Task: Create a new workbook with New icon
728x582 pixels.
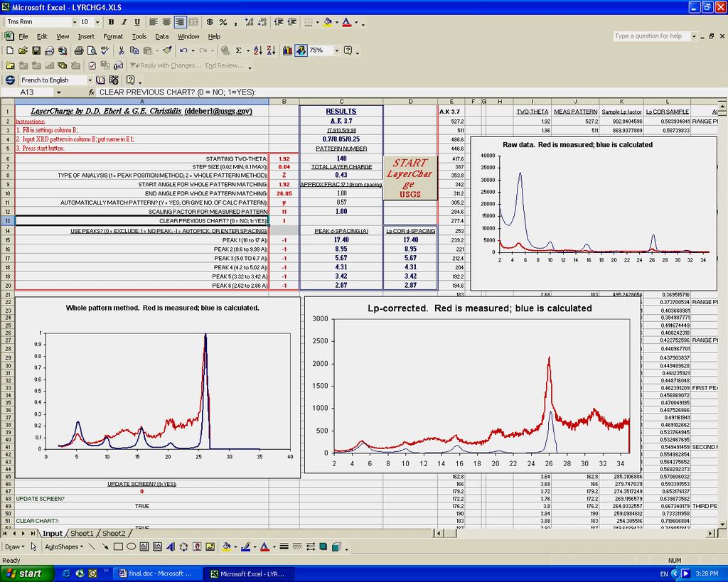Action: [9, 50]
